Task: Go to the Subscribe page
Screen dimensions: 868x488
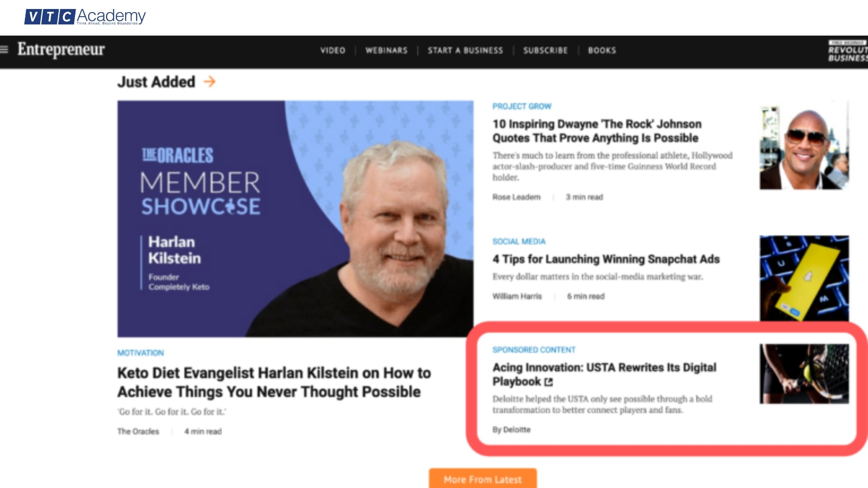Action: pyautogui.click(x=545, y=51)
